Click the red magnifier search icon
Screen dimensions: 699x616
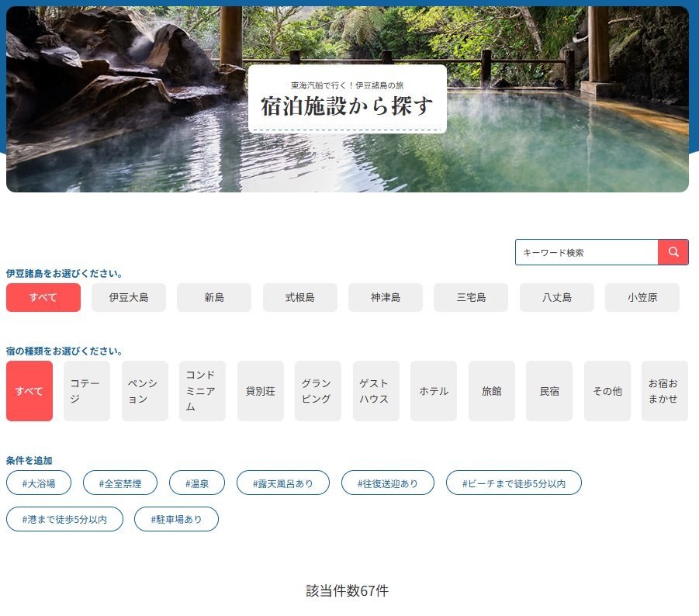(673, 252)
